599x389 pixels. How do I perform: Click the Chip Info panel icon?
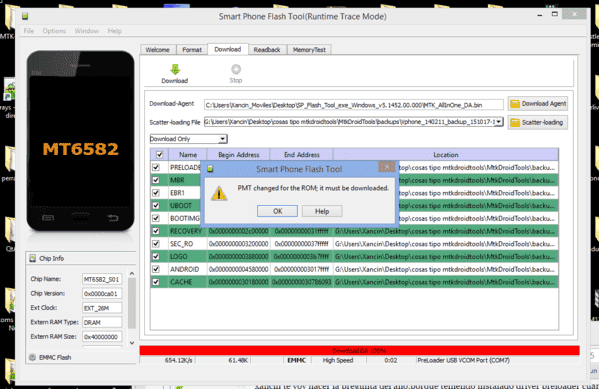tap(32, 258)
